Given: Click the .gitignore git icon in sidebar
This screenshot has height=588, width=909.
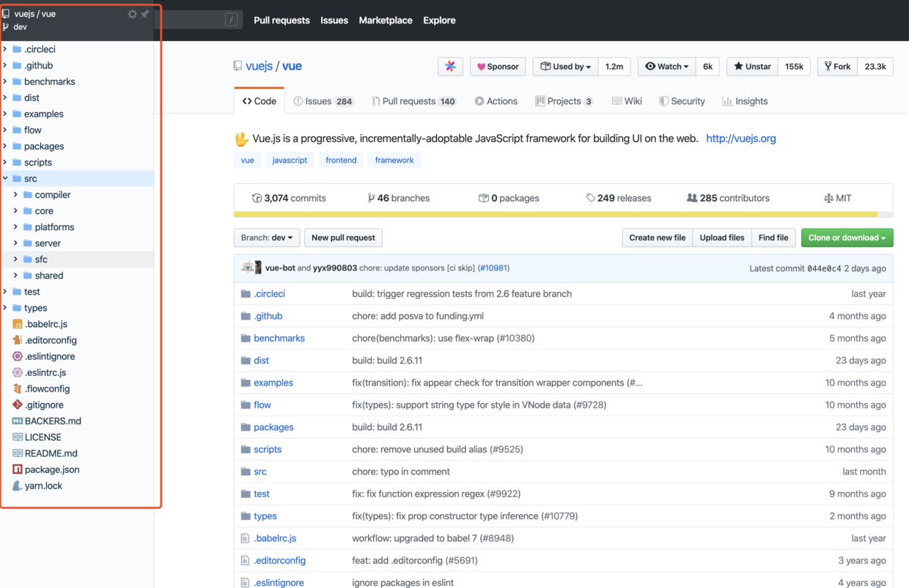Looking at the screenshot, I should (18, 405).
